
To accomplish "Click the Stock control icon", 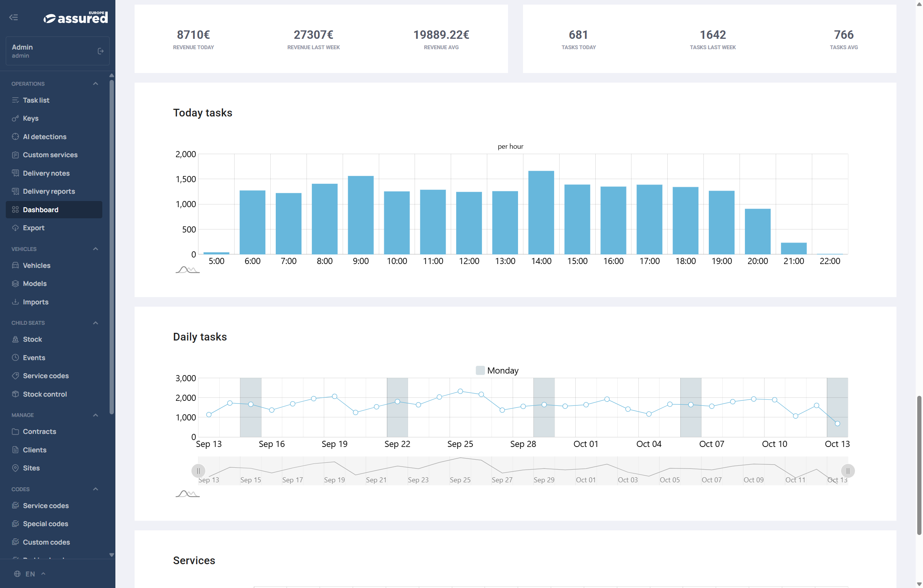I will (x=15, y=394).
